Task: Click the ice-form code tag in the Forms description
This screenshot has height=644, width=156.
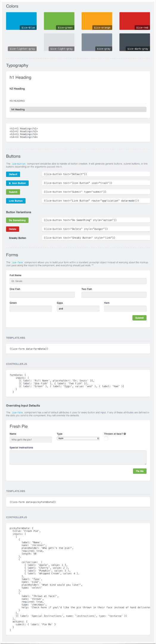Action: [17, 262]
